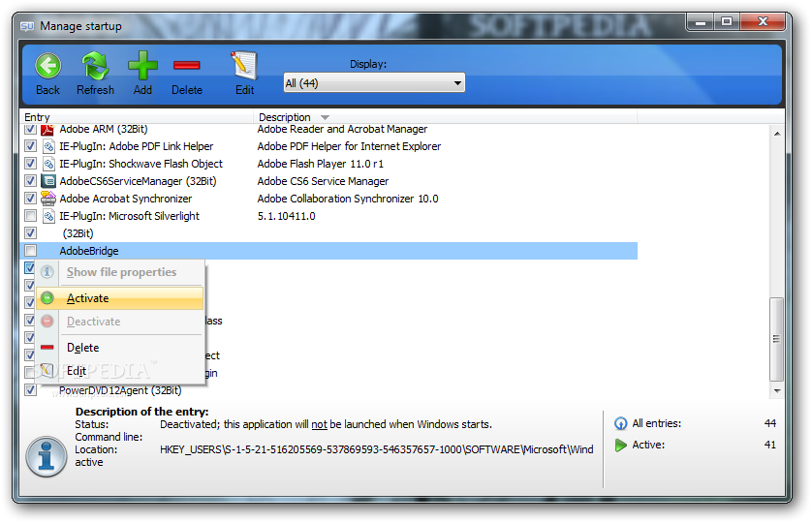Uncheck Adobe ARM (32Bit) entry
Image resolution: width=812 pixels, height=523 pixels.
[x=31, y=129]
